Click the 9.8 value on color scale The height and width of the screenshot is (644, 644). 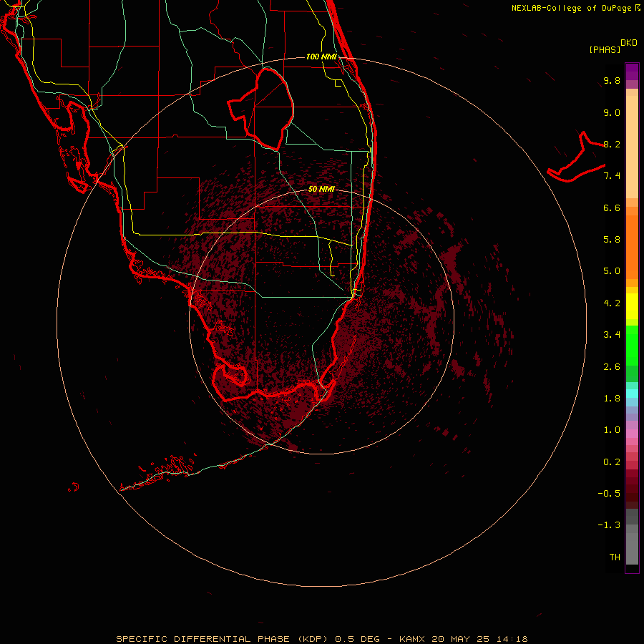click(x=612, y=80)
